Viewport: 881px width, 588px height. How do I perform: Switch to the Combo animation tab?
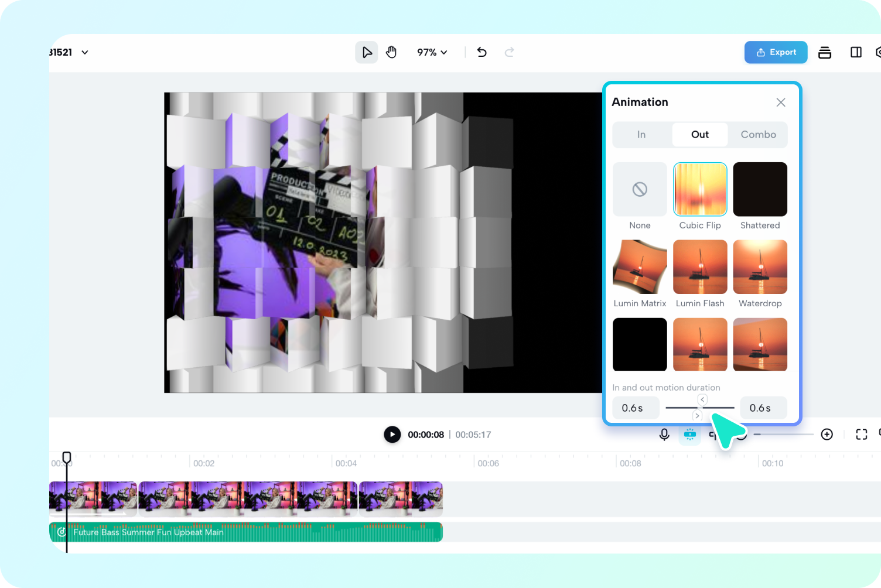pyautogui.click(x=758, y=134)
